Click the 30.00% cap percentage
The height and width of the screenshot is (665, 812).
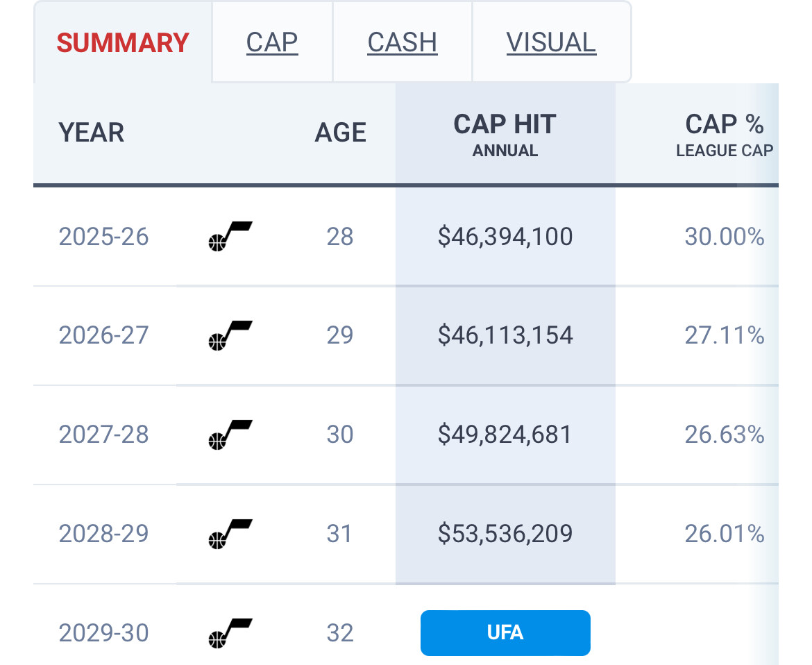(x=724, y=237)
